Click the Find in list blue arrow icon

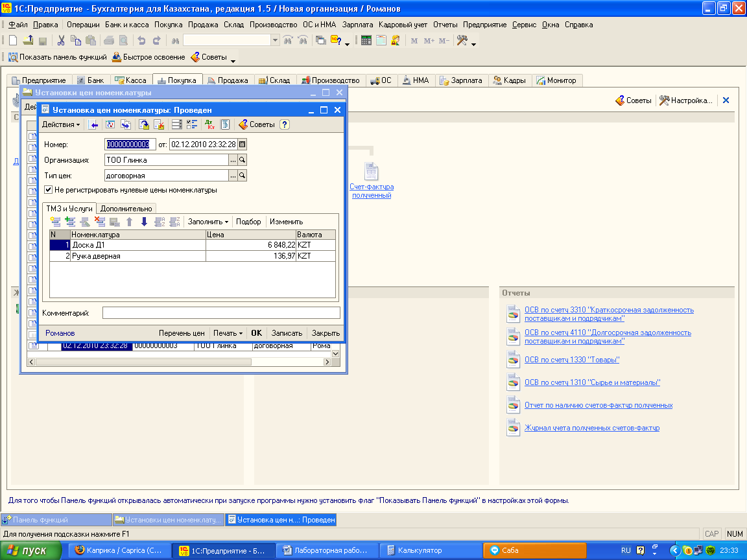(x=94, y=124)
